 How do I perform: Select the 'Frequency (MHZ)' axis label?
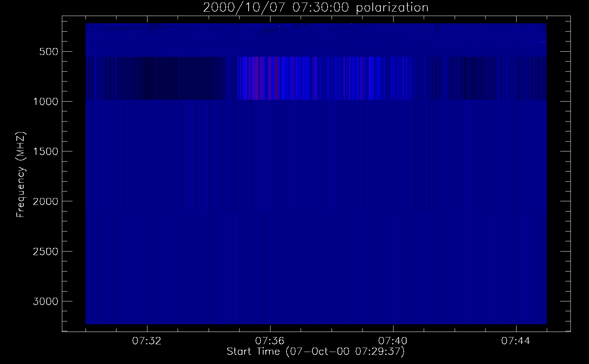point(21,175)
